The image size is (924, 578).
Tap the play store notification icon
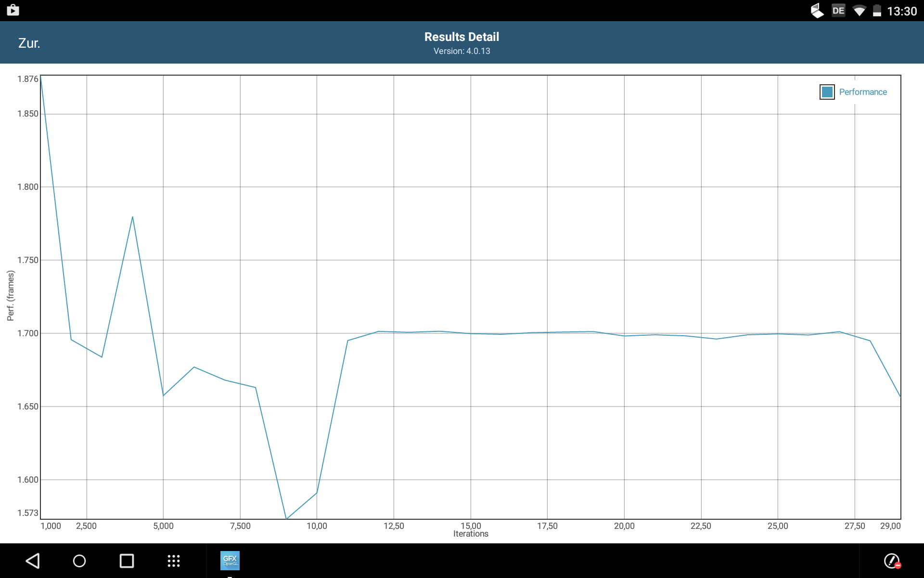coord(13,10)
